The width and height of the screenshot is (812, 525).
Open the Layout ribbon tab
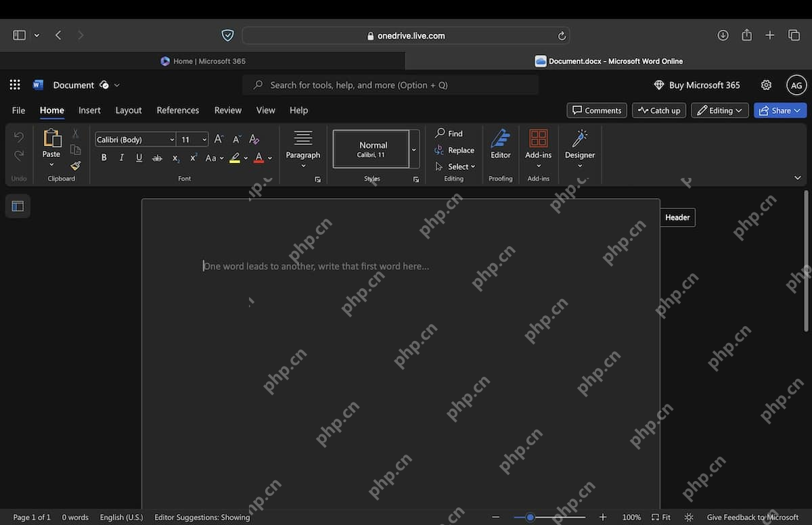pyautogui.click(x=129, y=110)
